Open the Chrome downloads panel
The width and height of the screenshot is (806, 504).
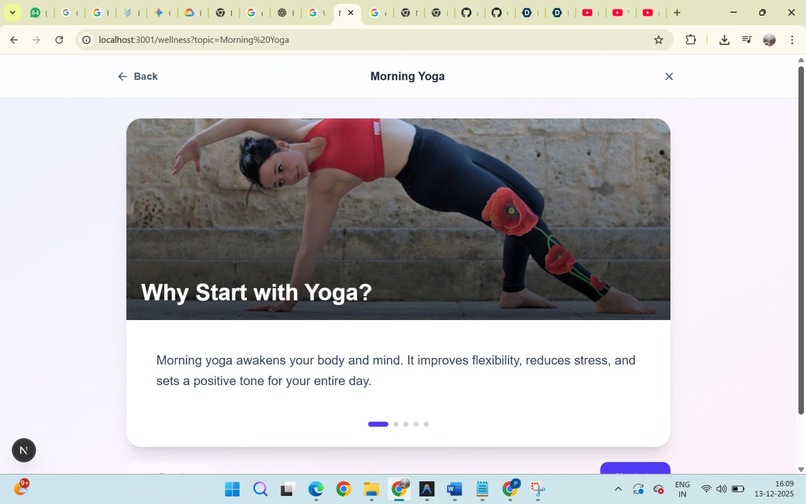point(724,40)
